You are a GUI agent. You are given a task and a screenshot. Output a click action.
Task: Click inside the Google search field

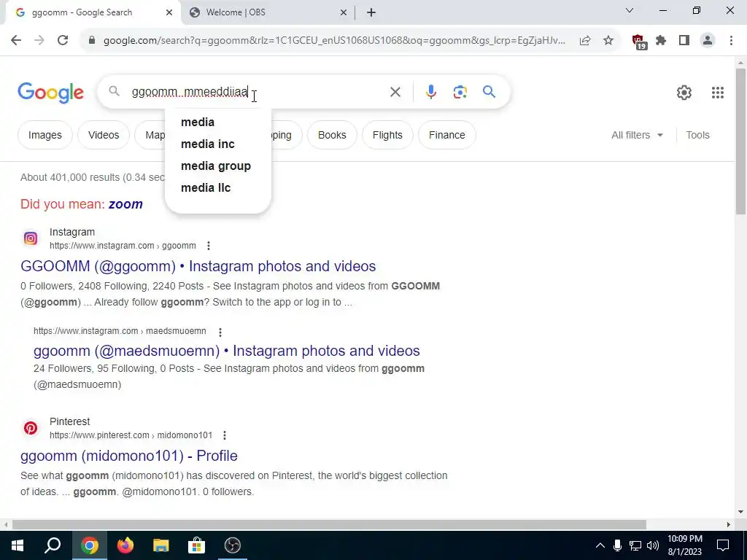pos(258,92)
